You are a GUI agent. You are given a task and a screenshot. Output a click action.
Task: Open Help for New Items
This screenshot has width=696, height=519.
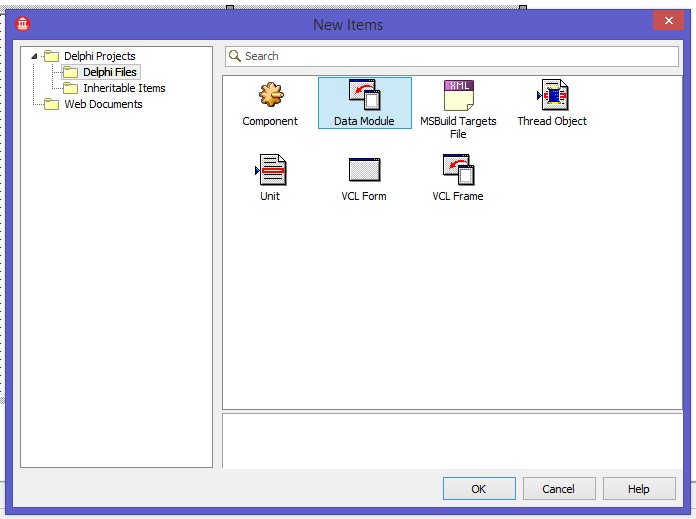pos(639,489)
